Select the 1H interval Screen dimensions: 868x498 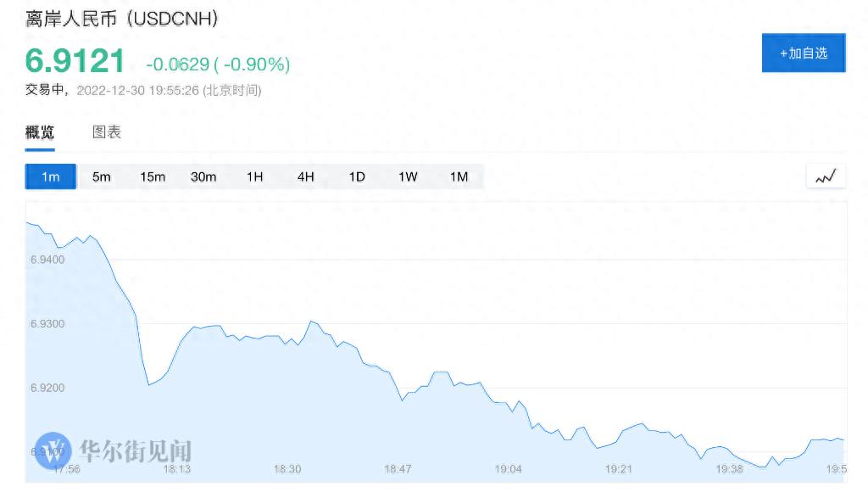coord(255,176)
